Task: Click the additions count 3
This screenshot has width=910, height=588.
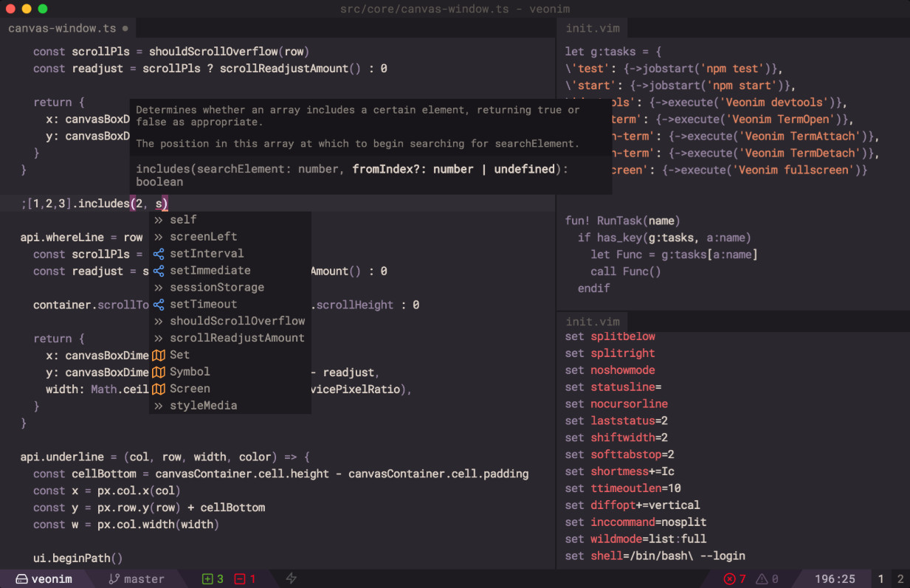Action: coord(220,579)
